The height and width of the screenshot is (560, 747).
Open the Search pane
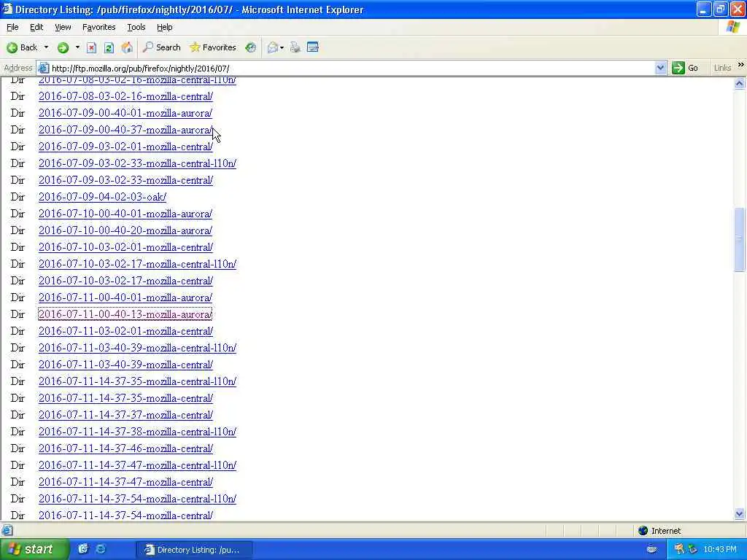[x=162, y=47]
